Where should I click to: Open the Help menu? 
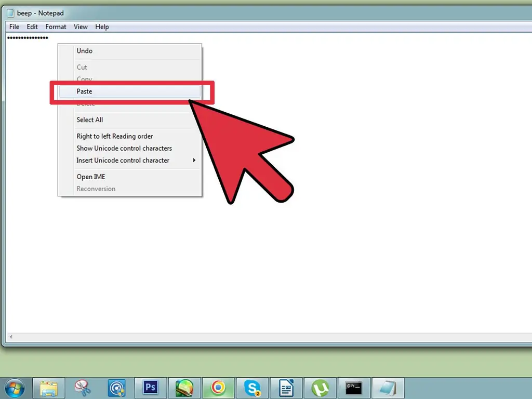tap(102, 27)
